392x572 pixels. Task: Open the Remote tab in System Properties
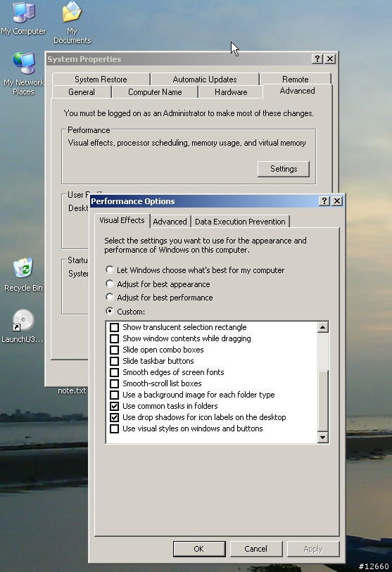point(296,80)
